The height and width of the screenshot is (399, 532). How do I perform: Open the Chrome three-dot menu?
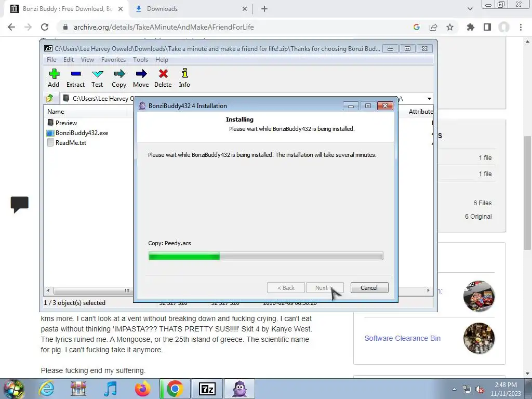pyautogui.click(x=521, y=27)
